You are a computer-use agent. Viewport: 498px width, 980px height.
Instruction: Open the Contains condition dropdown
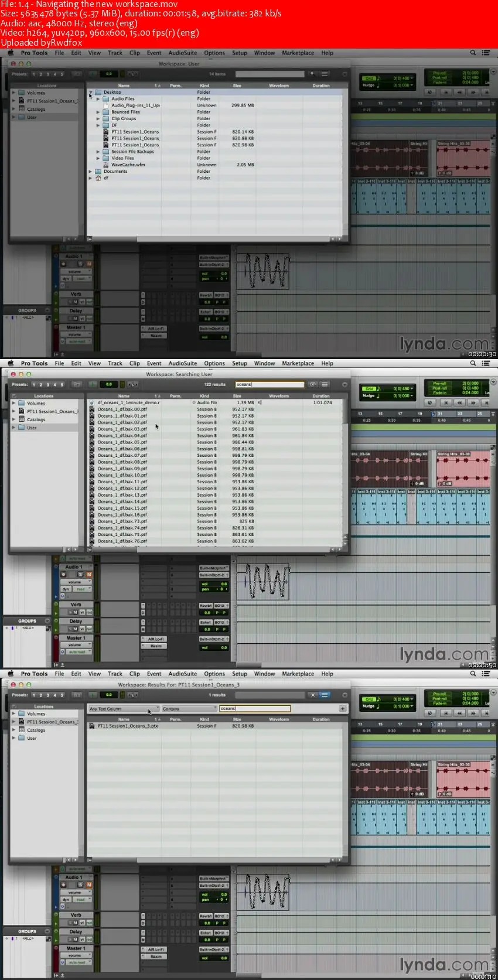(189, 709)
